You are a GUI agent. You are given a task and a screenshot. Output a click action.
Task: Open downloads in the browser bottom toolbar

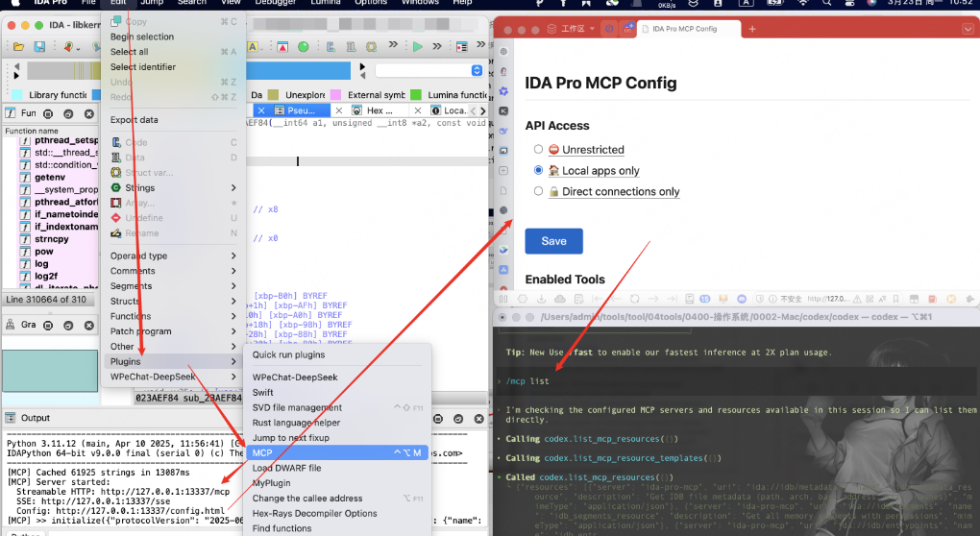541,300
